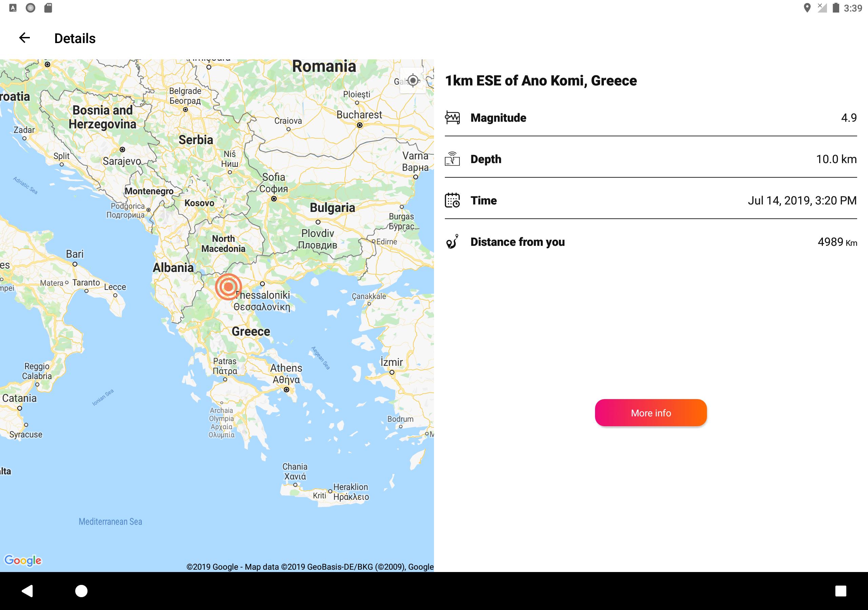Click the Magnitude 4.9 row

(650, 118)
